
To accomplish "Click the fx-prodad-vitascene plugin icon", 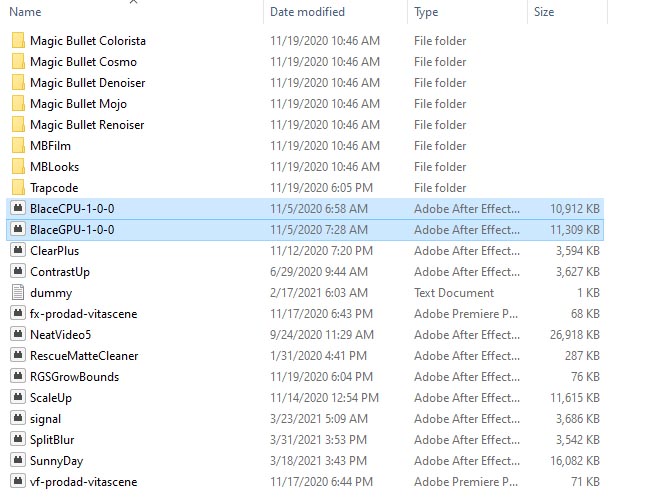I will click(18, 313).
